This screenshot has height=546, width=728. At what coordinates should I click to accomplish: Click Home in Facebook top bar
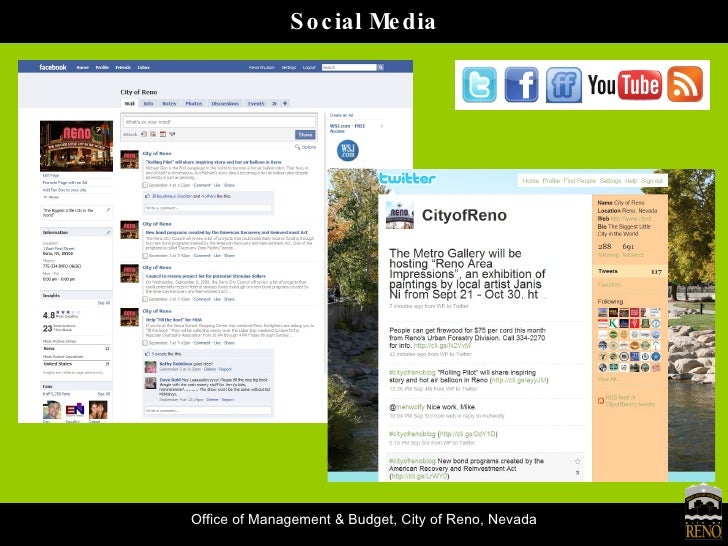(x=83, y=68)
